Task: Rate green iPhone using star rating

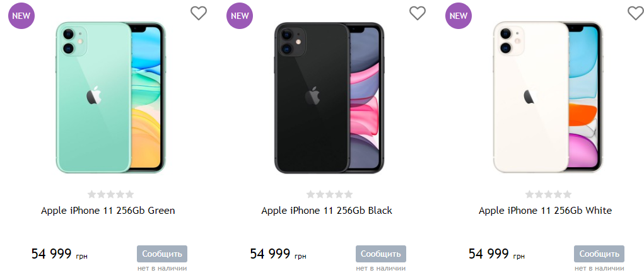Action: (x=110, y=194)
